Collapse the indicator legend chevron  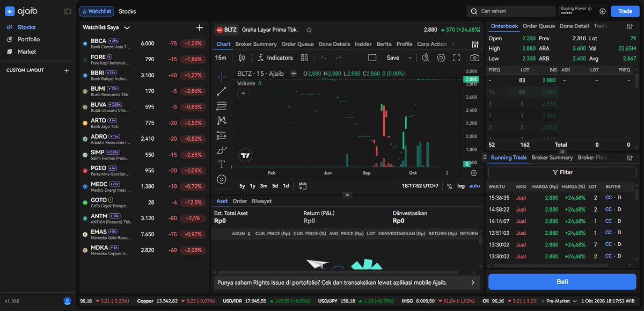click(243, 93)
